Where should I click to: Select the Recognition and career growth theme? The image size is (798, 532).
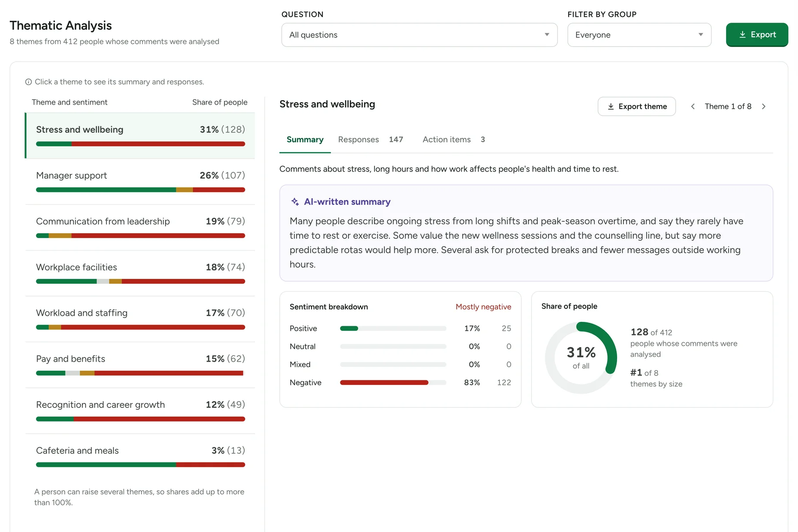[x=140, y=411]
